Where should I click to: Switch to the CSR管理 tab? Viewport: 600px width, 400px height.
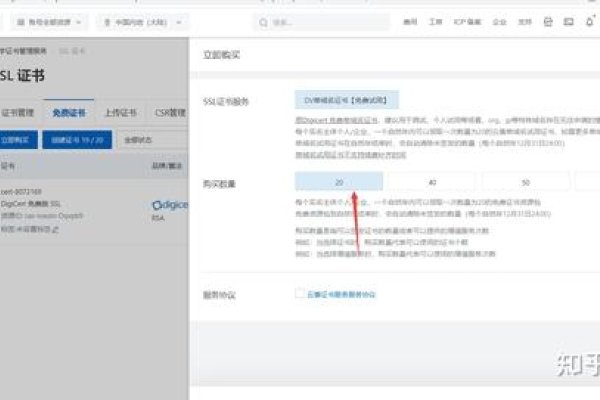(x=170, y=113)
